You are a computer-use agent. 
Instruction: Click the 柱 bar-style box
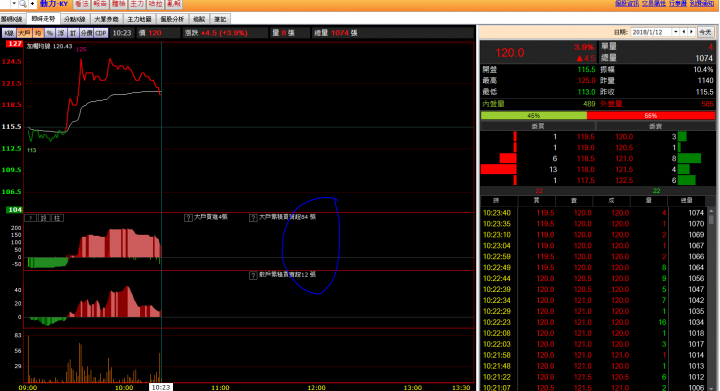(x=57, y=218)
